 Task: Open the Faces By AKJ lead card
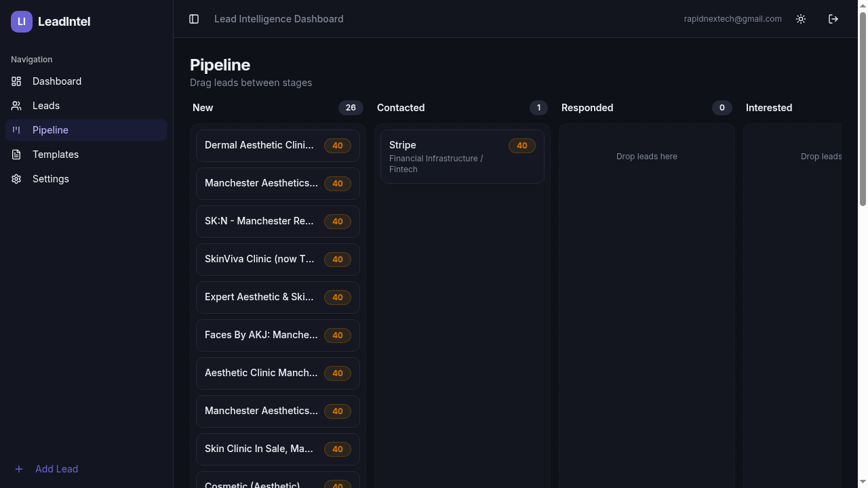pyautogui.click(x=278, y=335)
